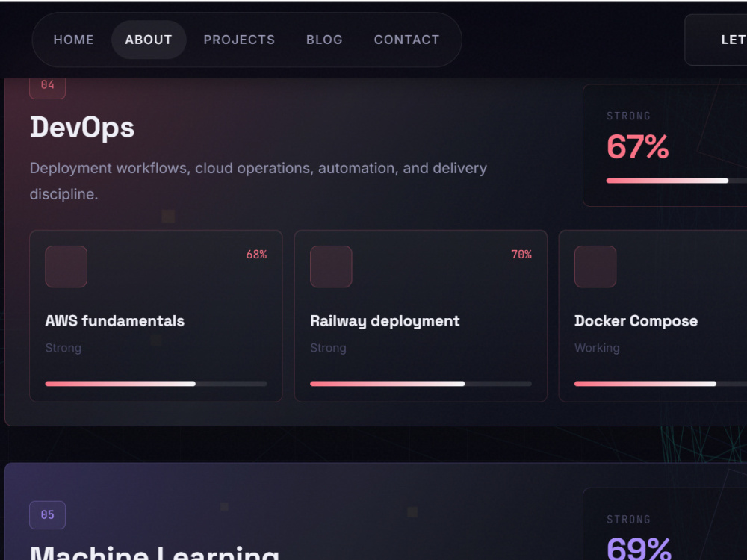Open the CONTACT nav link
Image resolution: width=747 pixels, height=560 pixels.
point(406,40)
